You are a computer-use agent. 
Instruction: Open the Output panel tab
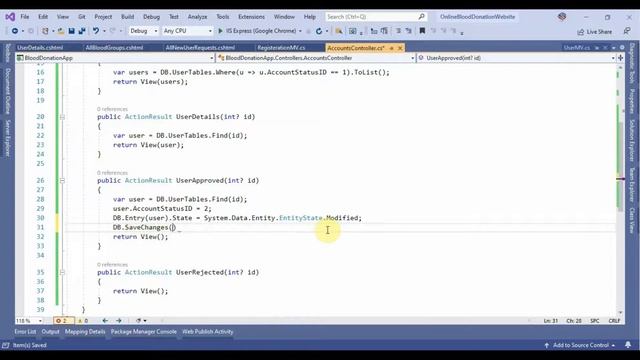pos(51,332)
